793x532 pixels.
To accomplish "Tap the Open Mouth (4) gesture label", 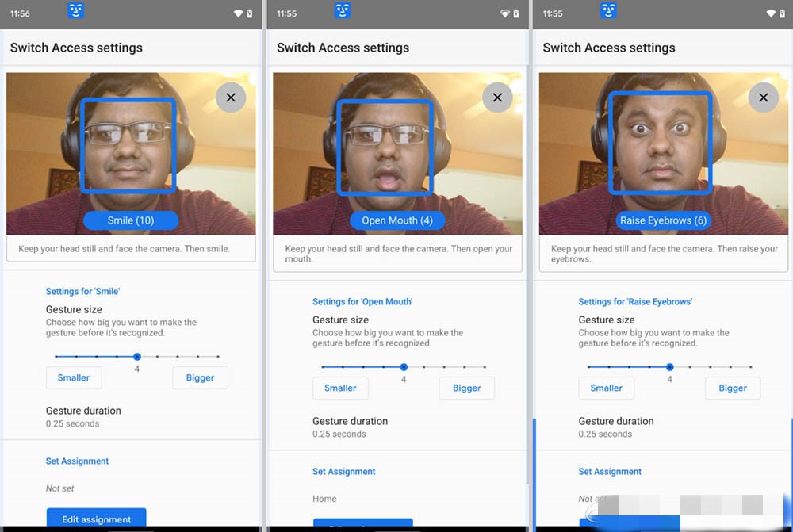I will [397, 220].
